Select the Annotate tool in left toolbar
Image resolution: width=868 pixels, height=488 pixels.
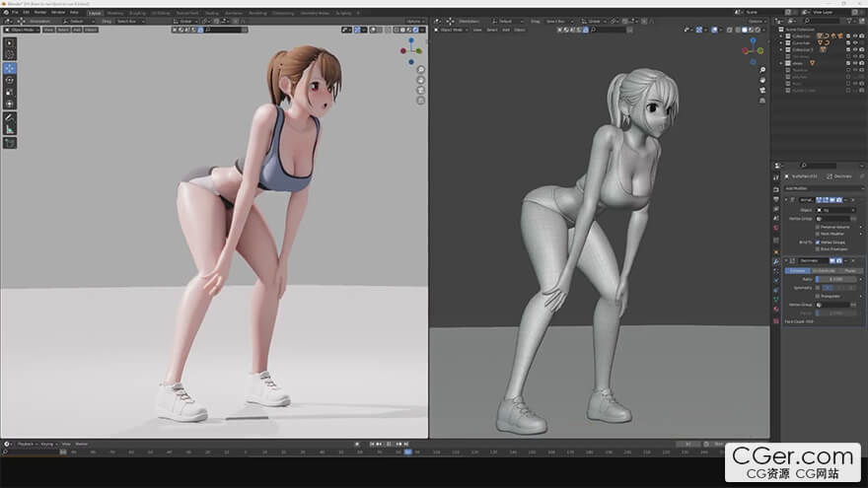point(10,116)
